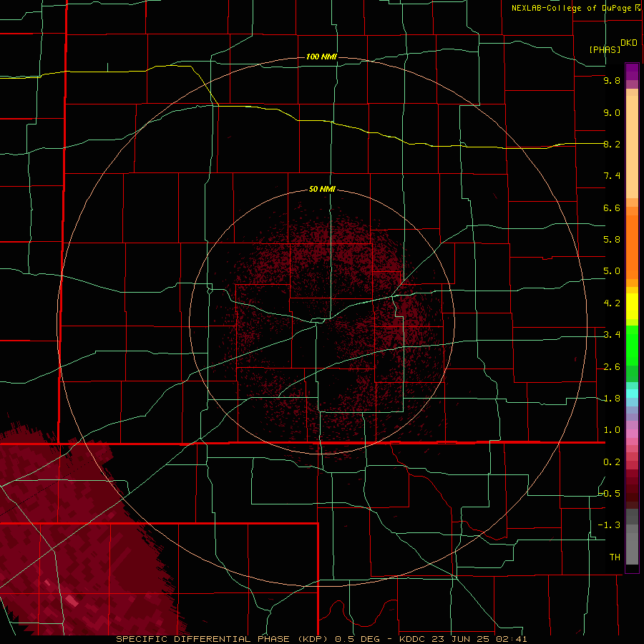Click the 0.2 scale value
Viewport: 644px width, 644px height.
click(612, 462)
